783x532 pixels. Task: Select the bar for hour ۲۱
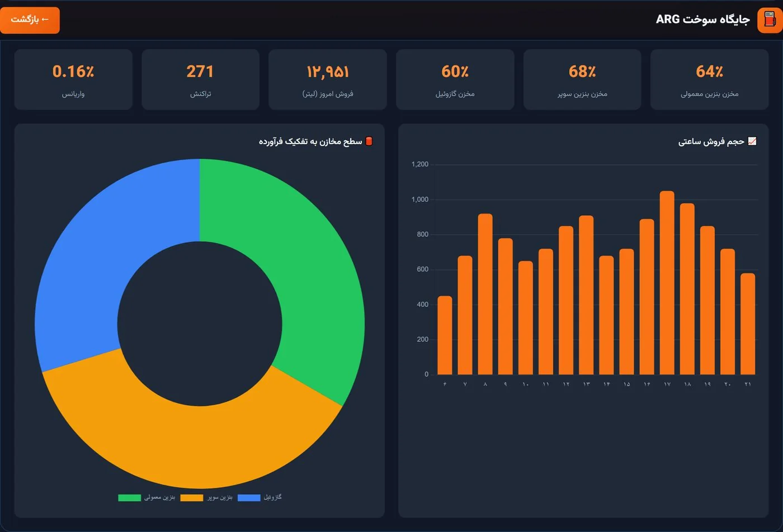point(748,324)
